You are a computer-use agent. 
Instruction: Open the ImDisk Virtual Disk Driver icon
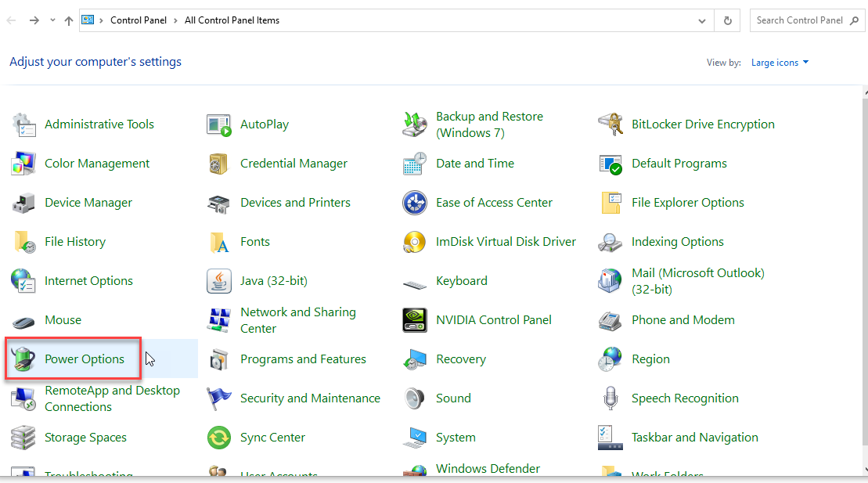coord(415,242)
